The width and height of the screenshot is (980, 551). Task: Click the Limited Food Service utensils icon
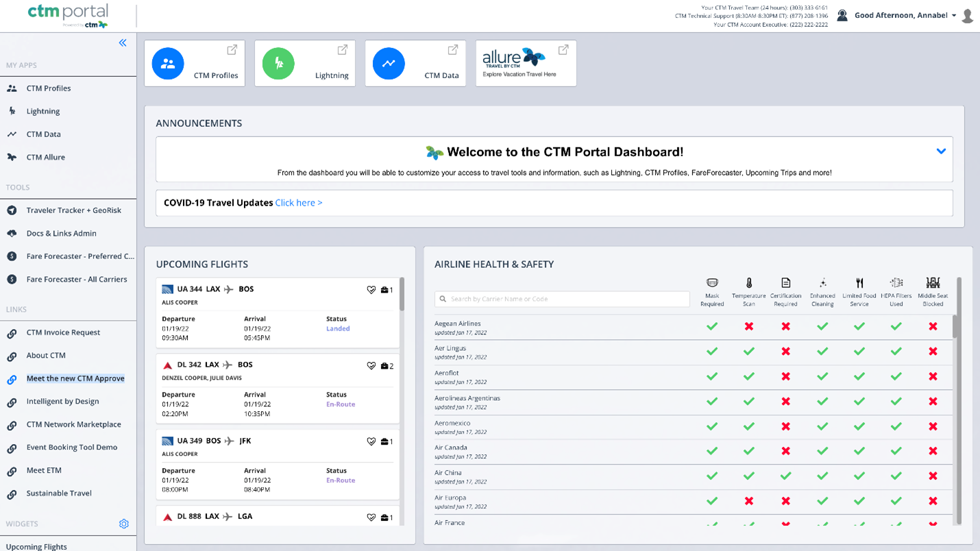pos(859,282)
